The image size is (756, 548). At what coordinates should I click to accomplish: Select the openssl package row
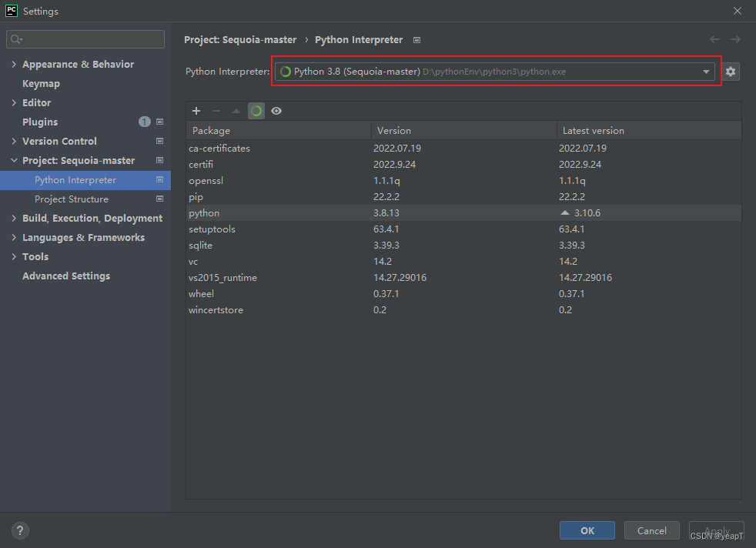pos(463,181)
